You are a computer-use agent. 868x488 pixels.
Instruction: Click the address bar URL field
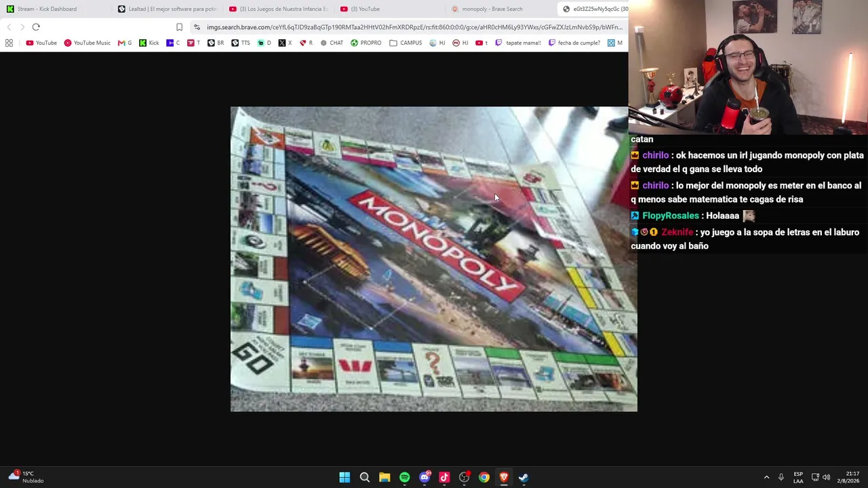(x=414, y=27)
